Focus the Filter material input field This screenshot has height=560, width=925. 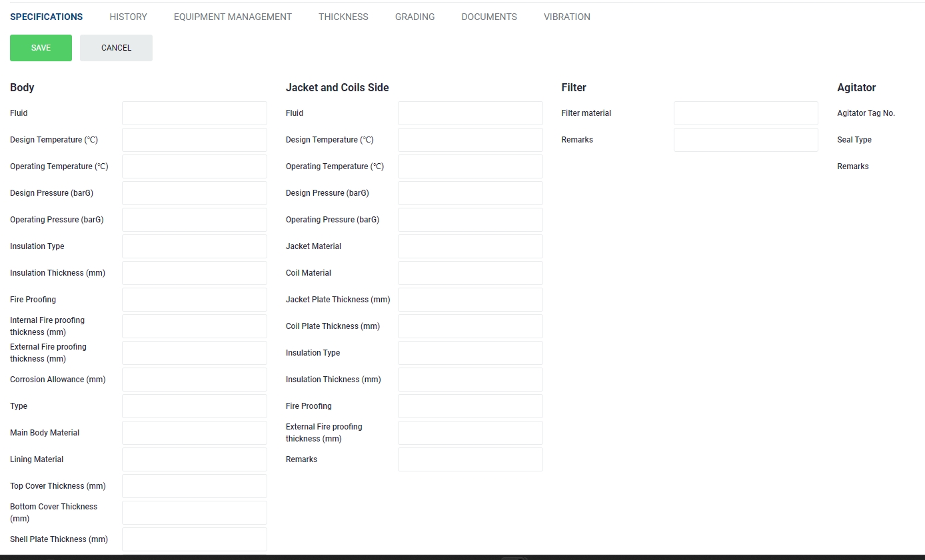tap(745, 113)
